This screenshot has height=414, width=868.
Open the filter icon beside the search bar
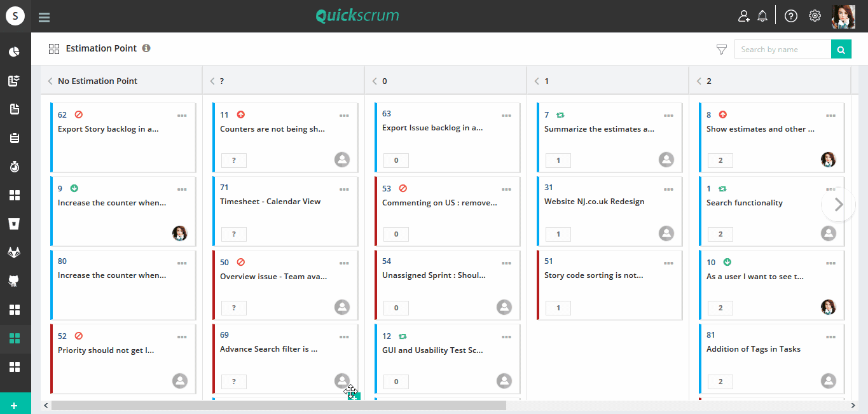click(721, 48)
